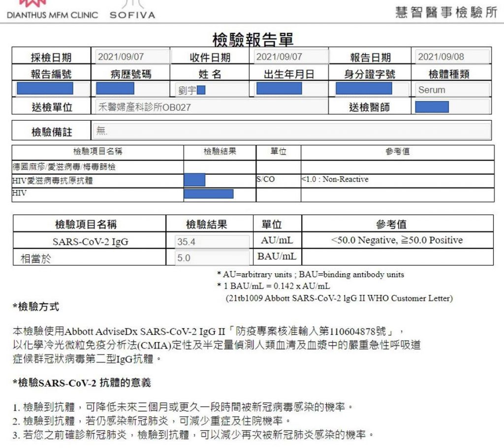Image resolution: width=504 pixels, height=448 pixels.
Task: Click the 檢驗備註 field containing 無
Action: click(292, 130)
